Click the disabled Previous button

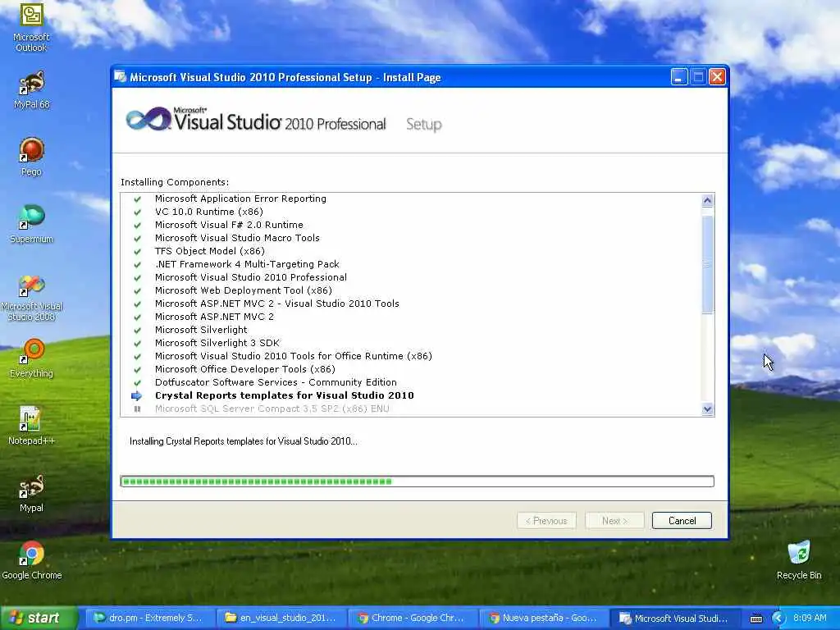(546, 521)
